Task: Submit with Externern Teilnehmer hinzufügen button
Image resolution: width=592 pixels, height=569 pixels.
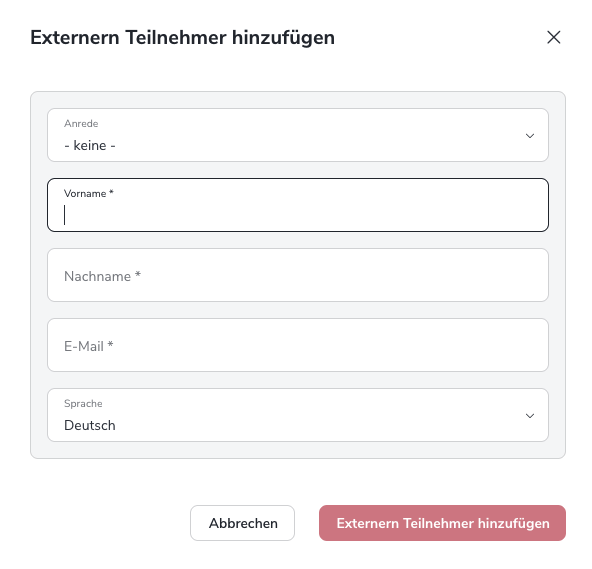Action: [x=442, y=523]
